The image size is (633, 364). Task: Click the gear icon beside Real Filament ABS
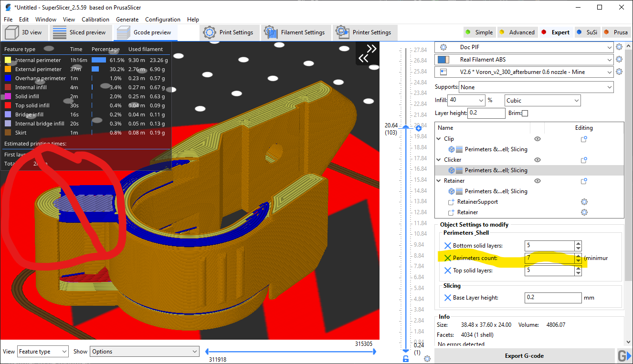click(x=619, y=59)
